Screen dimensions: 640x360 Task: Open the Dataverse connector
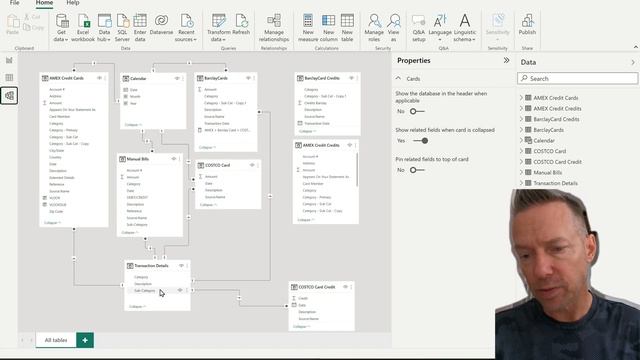161,24
